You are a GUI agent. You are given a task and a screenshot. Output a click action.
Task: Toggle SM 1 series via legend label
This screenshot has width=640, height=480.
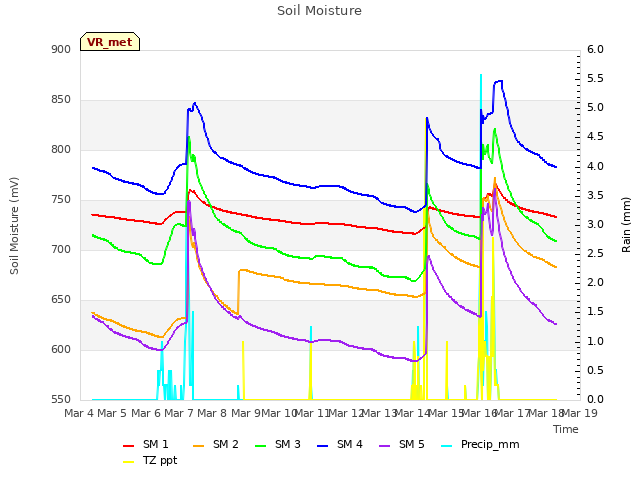(x=156, y=444)
